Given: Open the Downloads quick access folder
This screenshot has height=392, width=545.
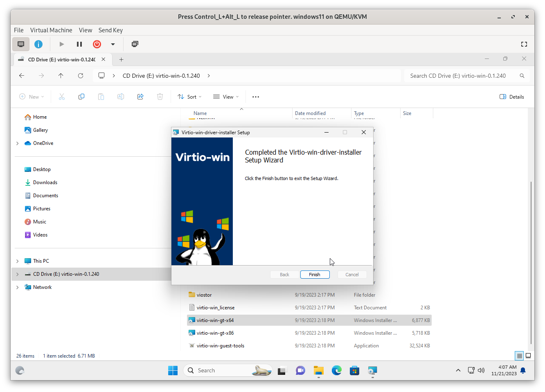Looking at the screenshot, I should 45,182.
